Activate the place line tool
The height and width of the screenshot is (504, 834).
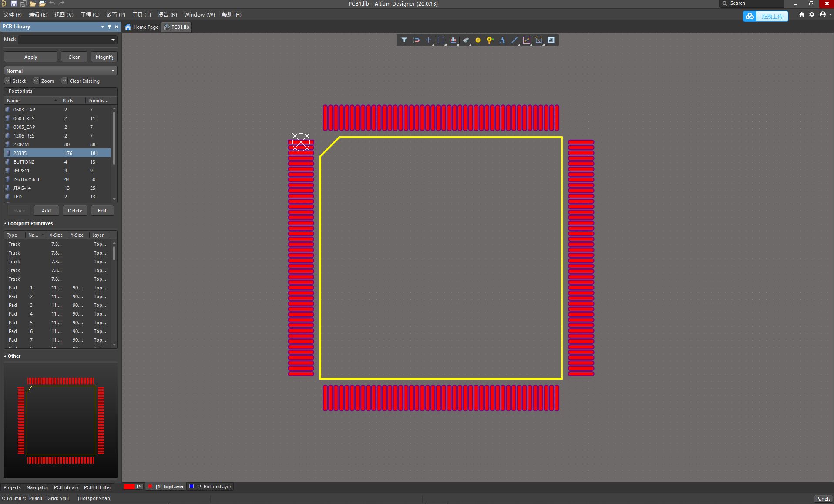click(x=514, y=40)
